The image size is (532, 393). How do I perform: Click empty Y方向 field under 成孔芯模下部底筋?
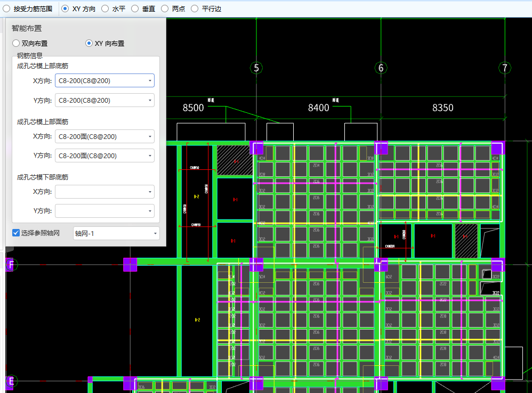pos(104,211)
